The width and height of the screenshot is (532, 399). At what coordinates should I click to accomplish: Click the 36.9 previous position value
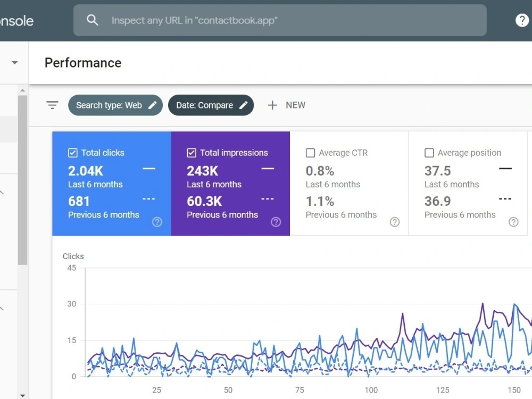[438, 201]
